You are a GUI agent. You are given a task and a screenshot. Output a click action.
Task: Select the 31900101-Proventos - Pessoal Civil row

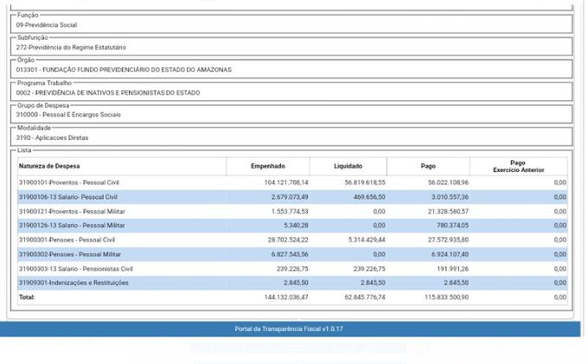(69, 182)
